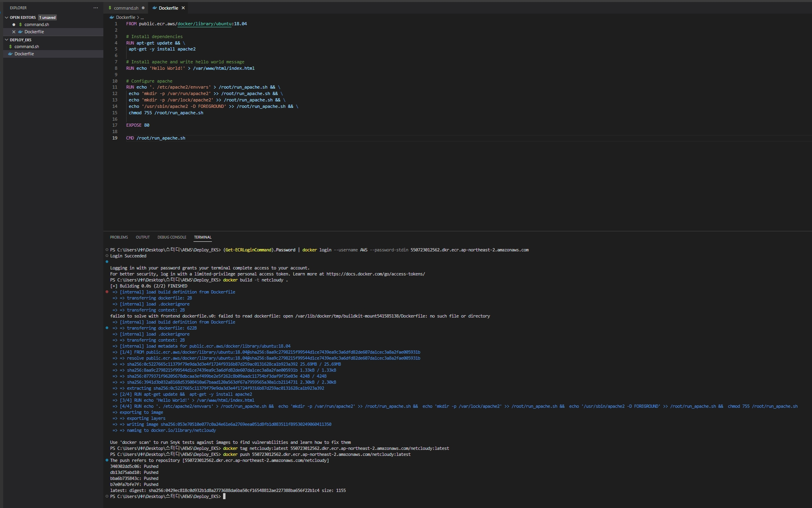Click command marker beside Login Succeeded line
Screen dimensions: 812x508
107,256
